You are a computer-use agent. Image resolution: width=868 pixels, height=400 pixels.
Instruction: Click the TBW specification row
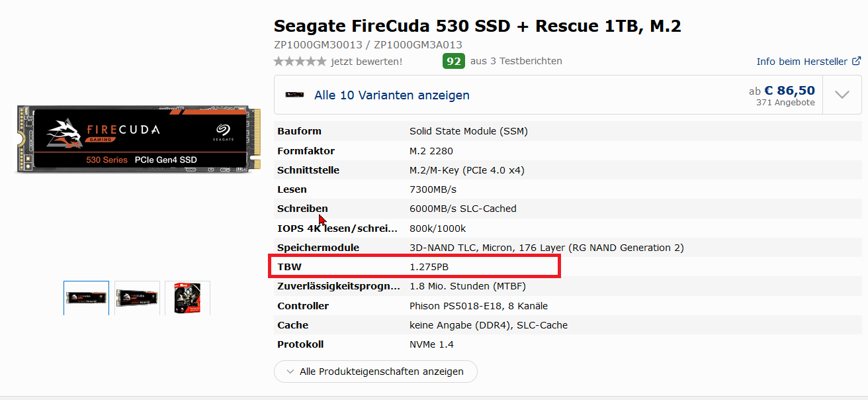[x=415, y=267]
